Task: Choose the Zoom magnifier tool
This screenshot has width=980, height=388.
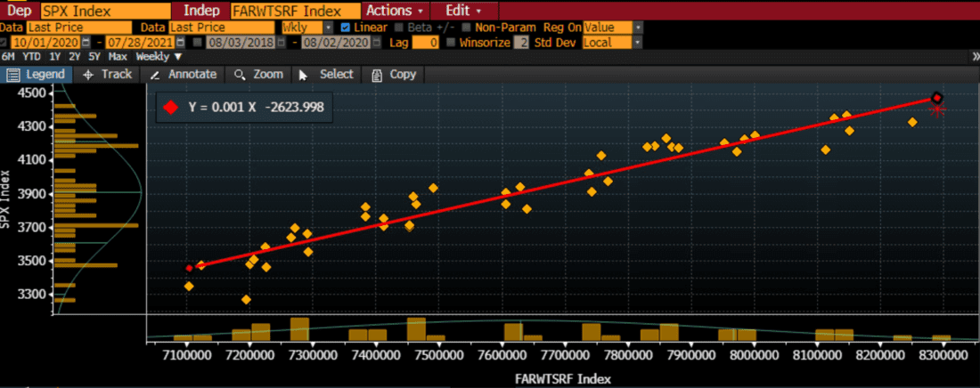Action: [x=258, y=75]
